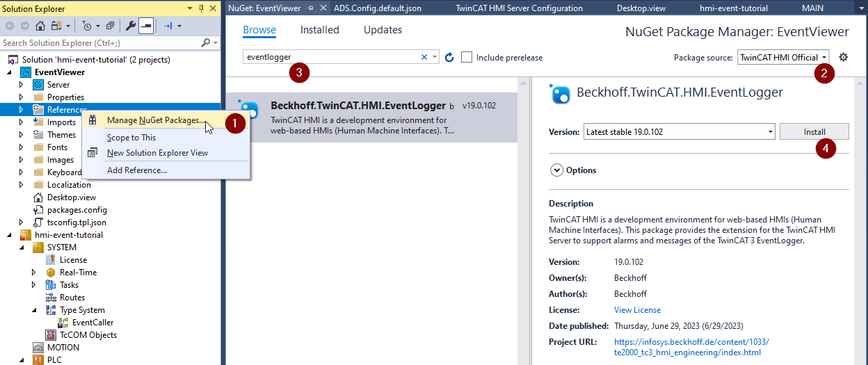Collapse the Type System node

point(34,310)
